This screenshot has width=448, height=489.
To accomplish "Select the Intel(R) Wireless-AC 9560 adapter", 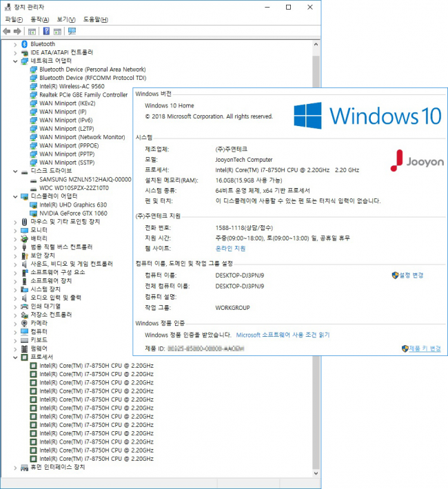I will tap(72, 86).
